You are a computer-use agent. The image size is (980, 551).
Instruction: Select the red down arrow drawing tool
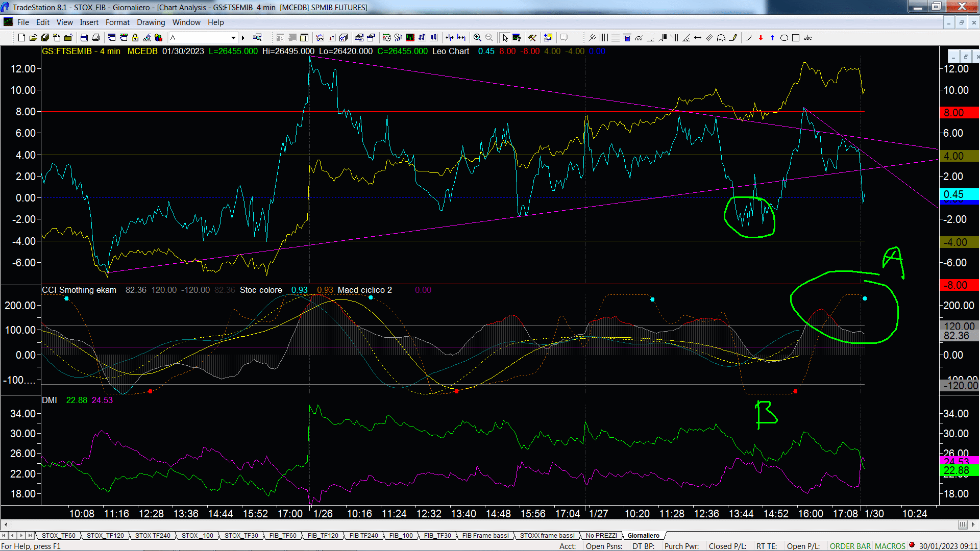761,38
